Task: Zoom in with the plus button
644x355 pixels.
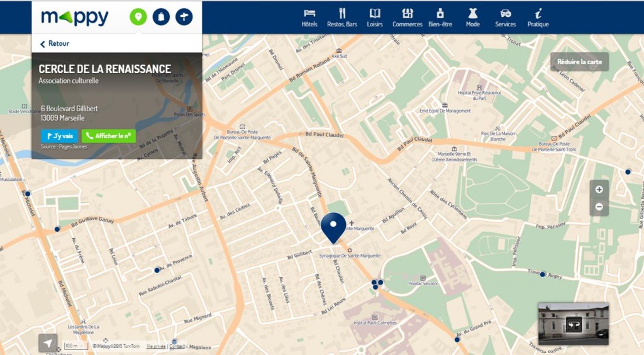Action: [599, 189]
